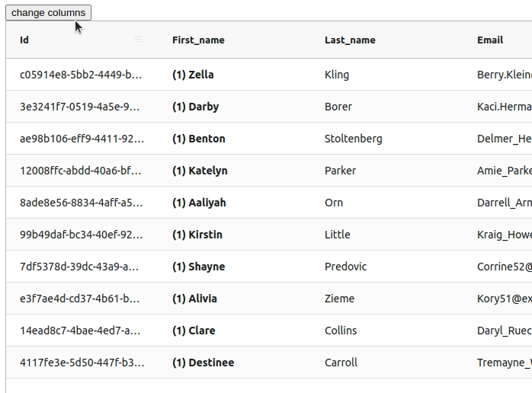Select the (1) Zella cell

[x=235, y=75]
